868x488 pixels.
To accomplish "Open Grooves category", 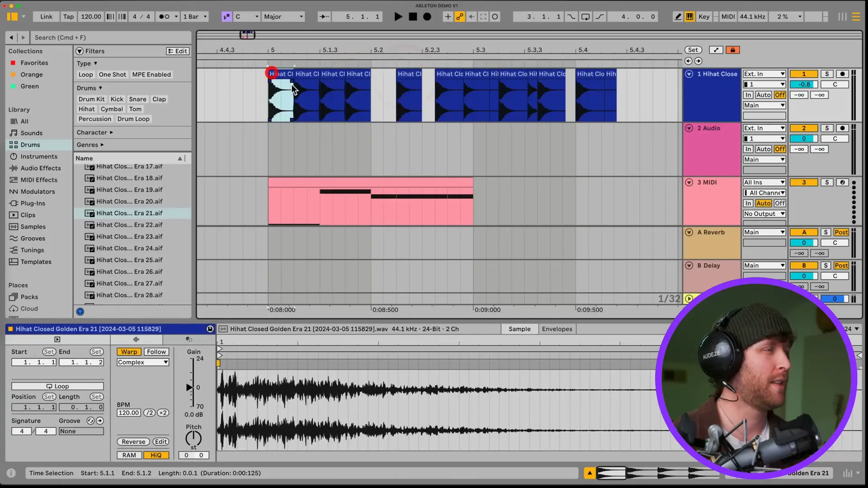I will pyautogui.click(x=33, y=239).
